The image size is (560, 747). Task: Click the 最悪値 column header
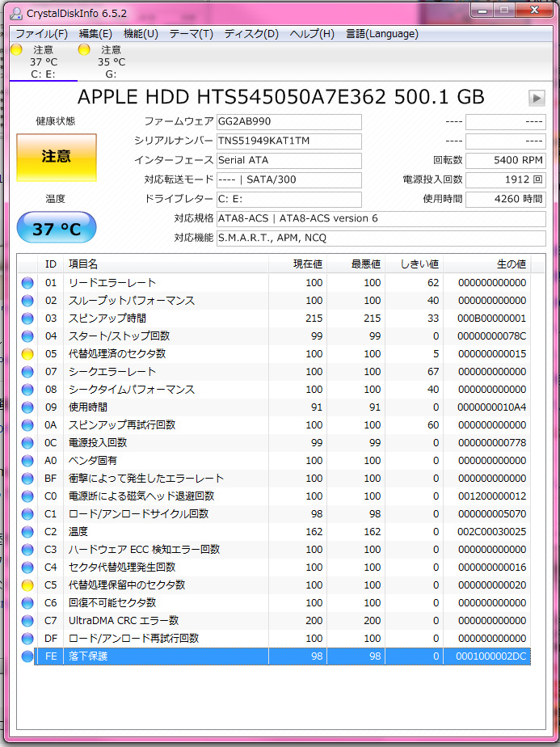(356, 264)
